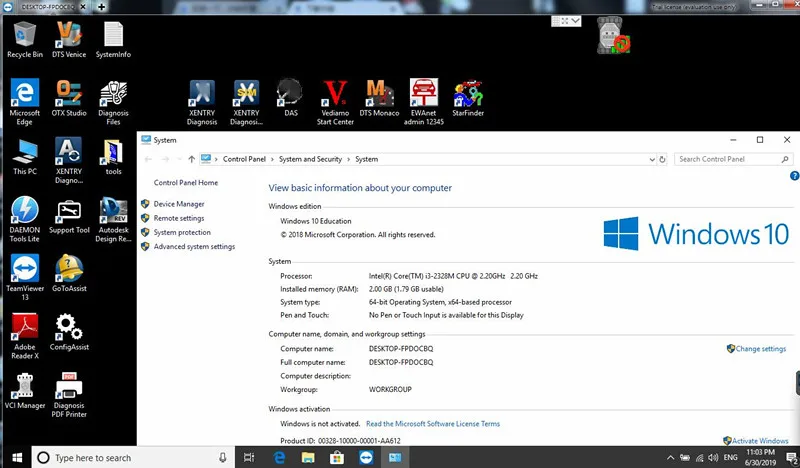
Task: Open new remote session tab plus
Action: pos(102,7)
